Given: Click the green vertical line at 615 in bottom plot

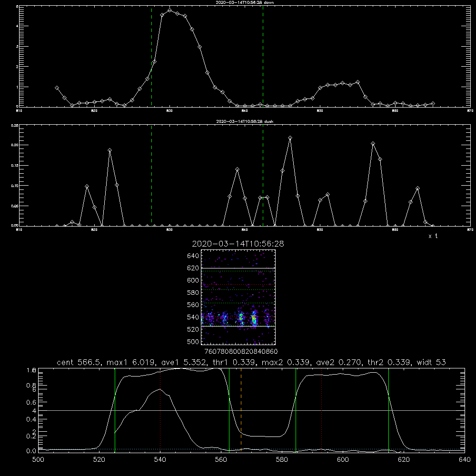Looking at the screenshot, I should pos(388,410).
